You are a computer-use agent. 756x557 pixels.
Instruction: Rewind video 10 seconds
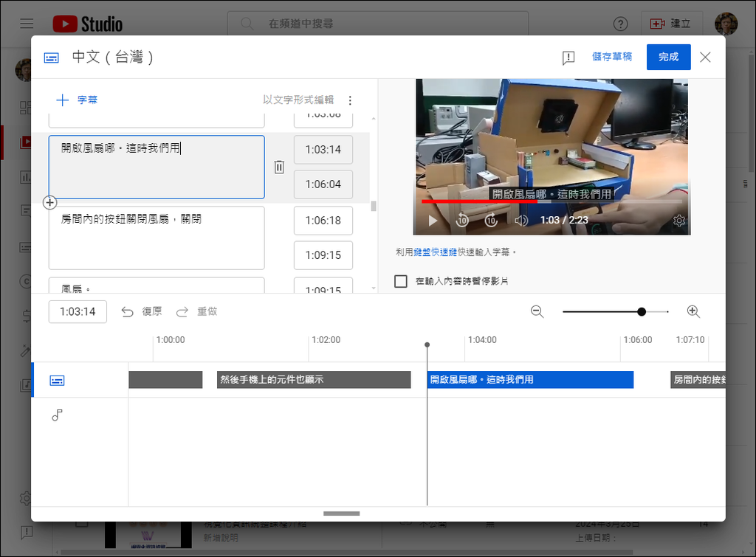click(462, 221)
